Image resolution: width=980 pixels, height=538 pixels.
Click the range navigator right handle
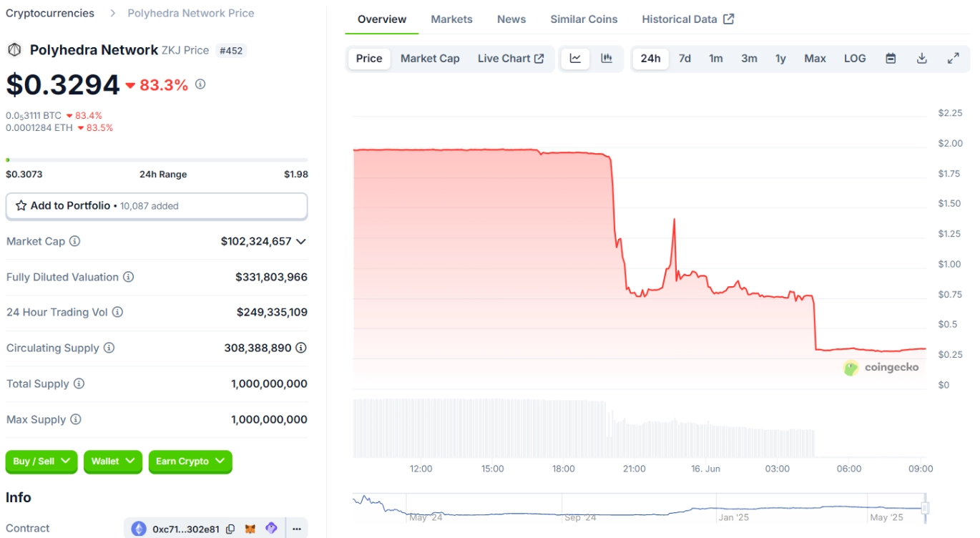[925, 508]
